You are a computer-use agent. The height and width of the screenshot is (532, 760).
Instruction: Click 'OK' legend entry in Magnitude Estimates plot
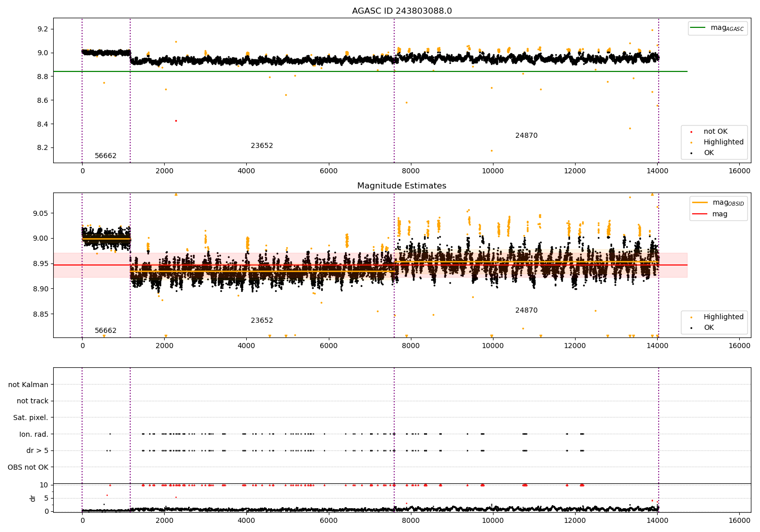[x=709, y=328]
